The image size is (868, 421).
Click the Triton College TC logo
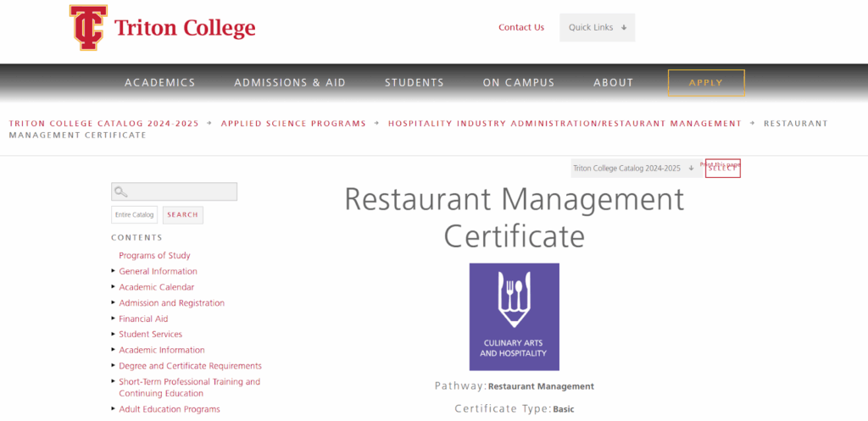(88, 28)
